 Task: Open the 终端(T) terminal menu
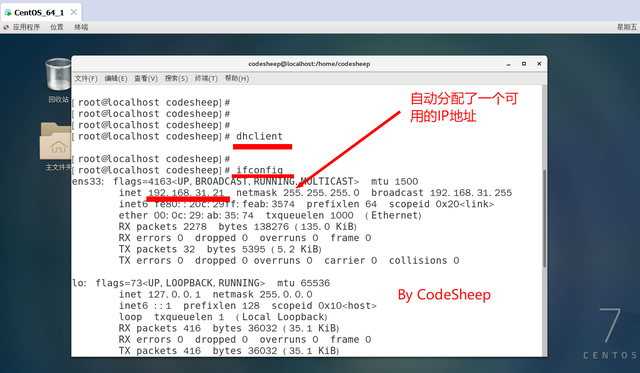206,78
